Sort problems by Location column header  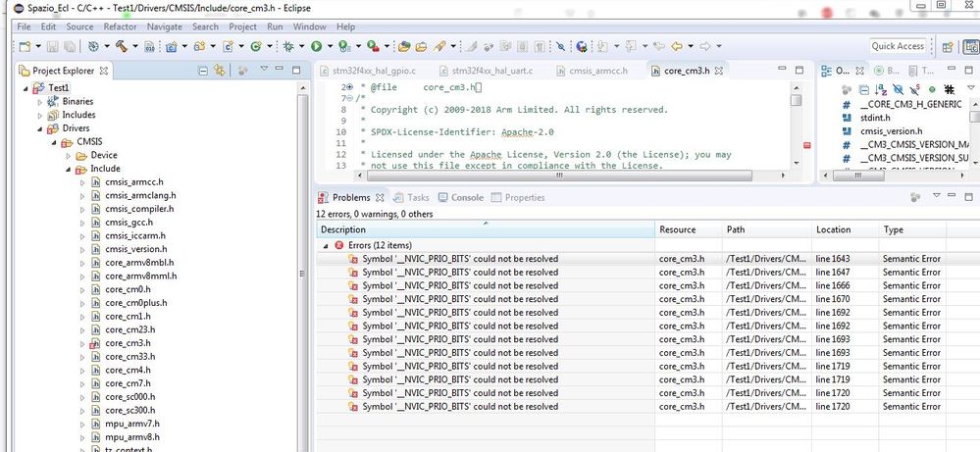point(845,229)
